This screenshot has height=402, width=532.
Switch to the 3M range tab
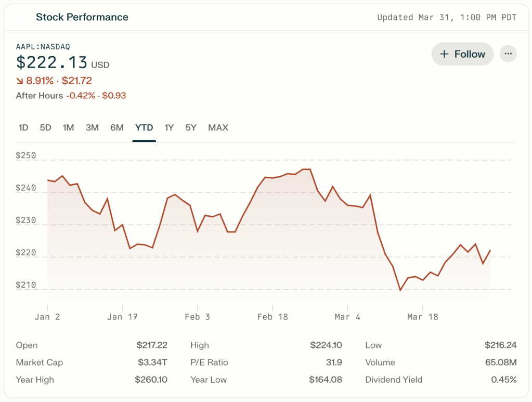pyautogui.click(x=92, y=127)
